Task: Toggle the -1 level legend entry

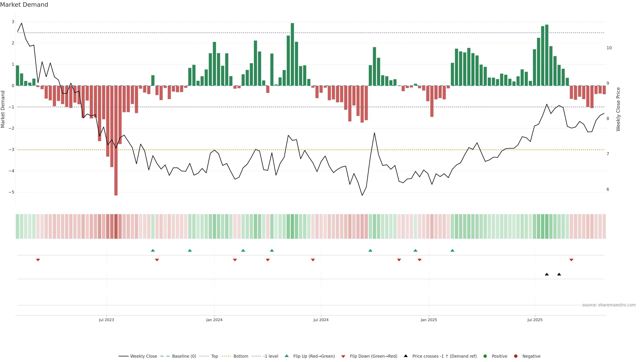Action: (x=271, y=356)
